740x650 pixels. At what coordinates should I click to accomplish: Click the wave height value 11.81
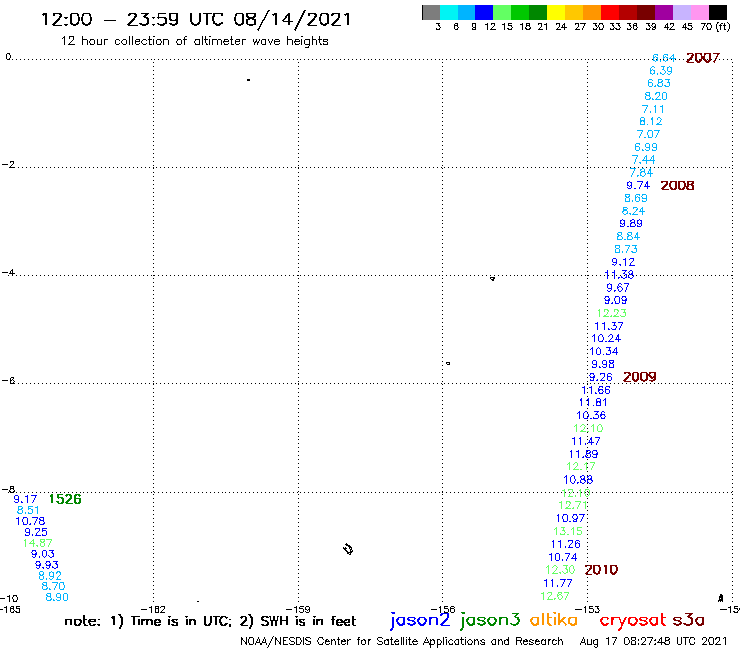tap(593, 402)
